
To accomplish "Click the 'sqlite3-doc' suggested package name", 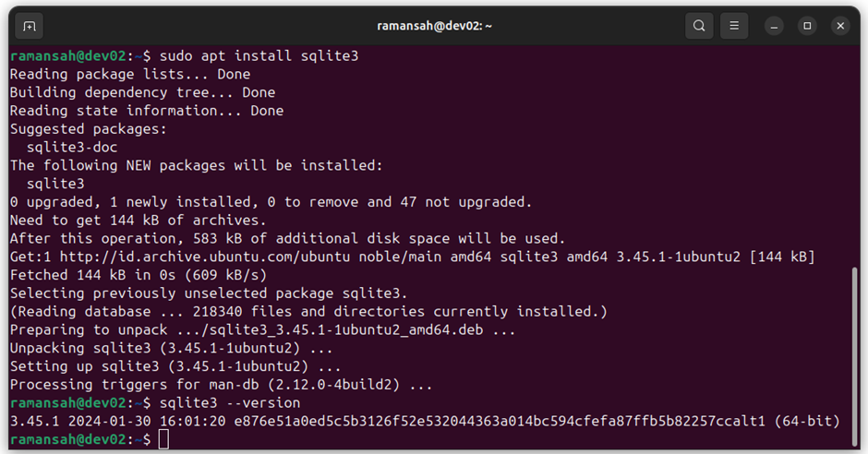I will 72,147.
